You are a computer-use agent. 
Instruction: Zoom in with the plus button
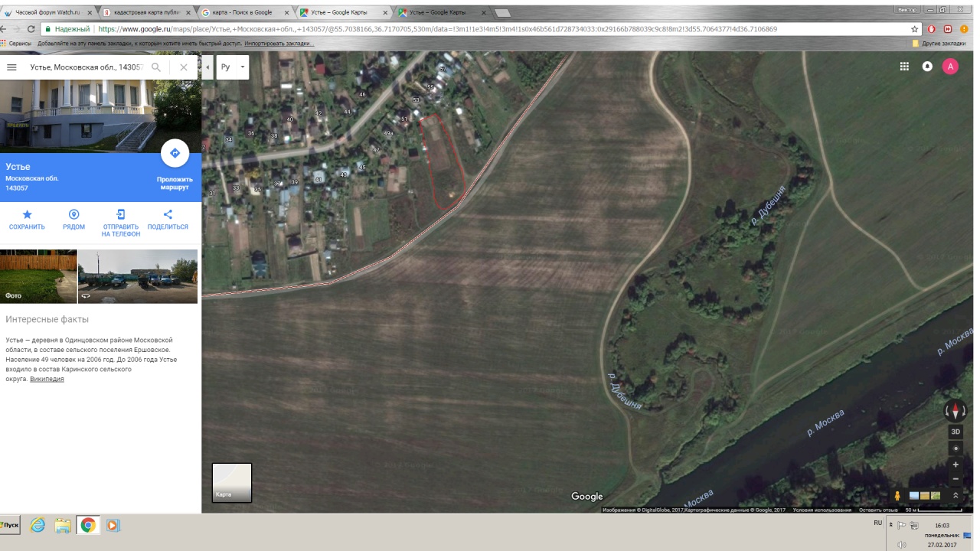(x=955, y=465)
